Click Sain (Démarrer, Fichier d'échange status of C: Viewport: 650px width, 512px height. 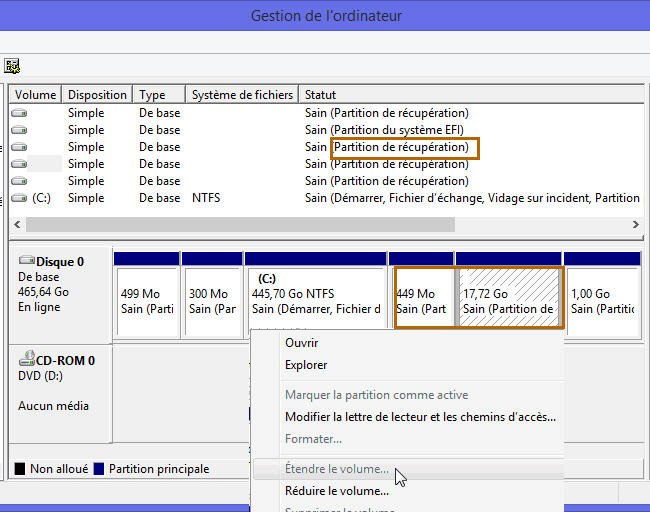pyautogui.click(x=472, y=198)
